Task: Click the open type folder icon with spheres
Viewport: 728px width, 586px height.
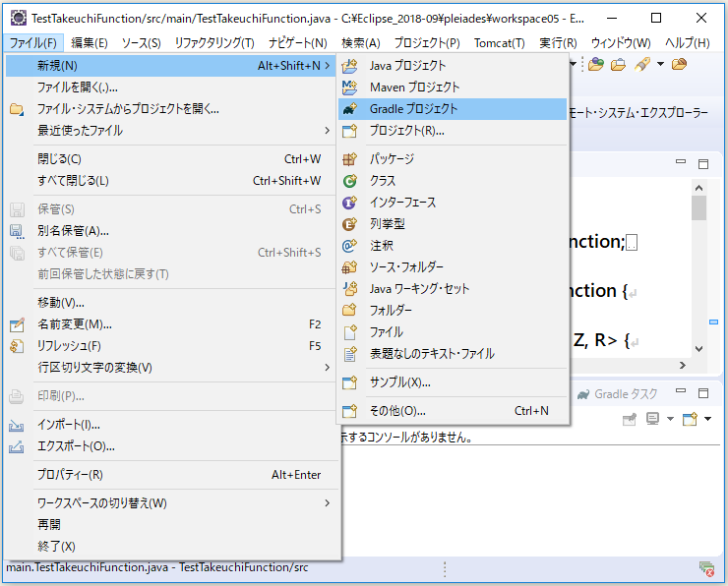Action: 596,64
